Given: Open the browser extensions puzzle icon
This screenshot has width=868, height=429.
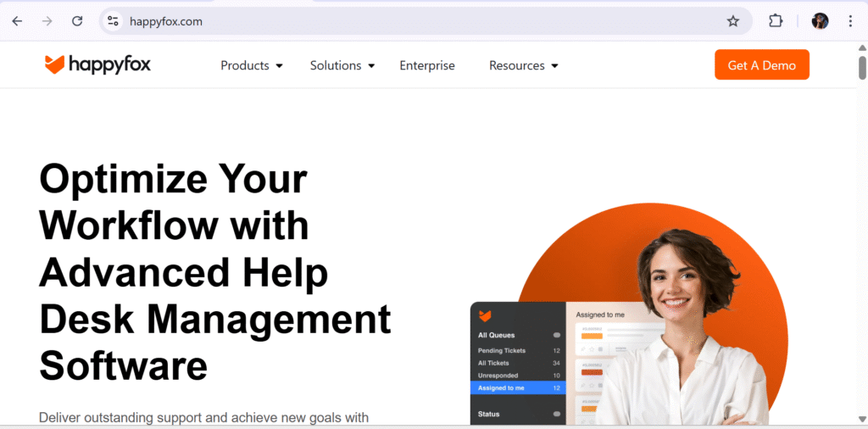Looking at the screenshot, I should [x=776, y=21].
